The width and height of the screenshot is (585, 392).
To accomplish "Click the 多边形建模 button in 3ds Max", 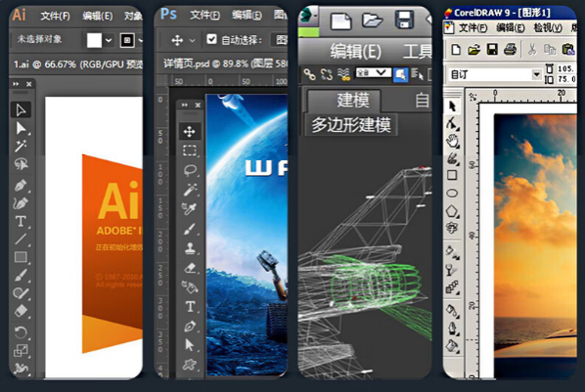I will 351,124.
